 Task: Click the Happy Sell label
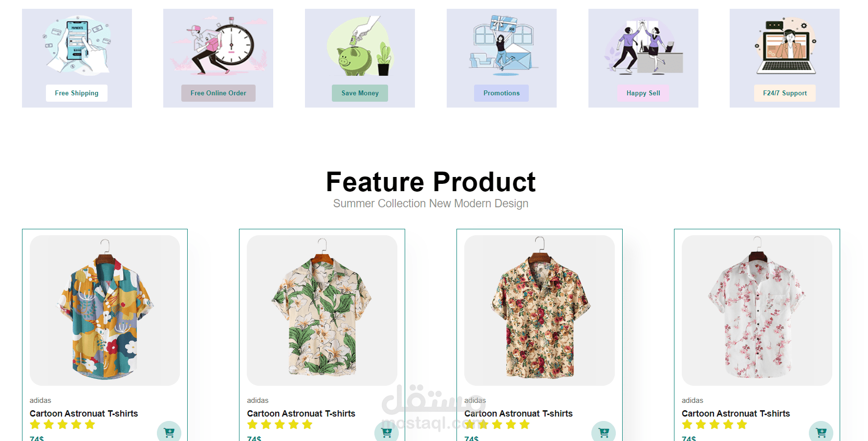pyautogui.click(x=643, y=93)
